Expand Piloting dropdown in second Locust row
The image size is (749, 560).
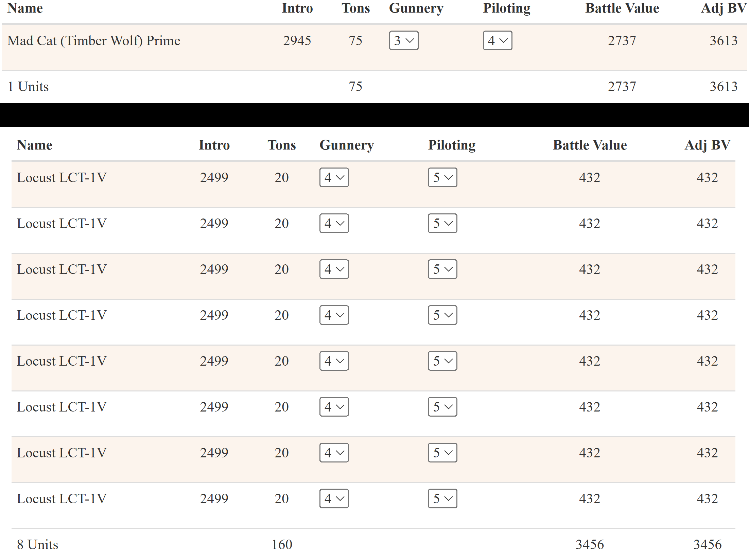click(442, 223)
